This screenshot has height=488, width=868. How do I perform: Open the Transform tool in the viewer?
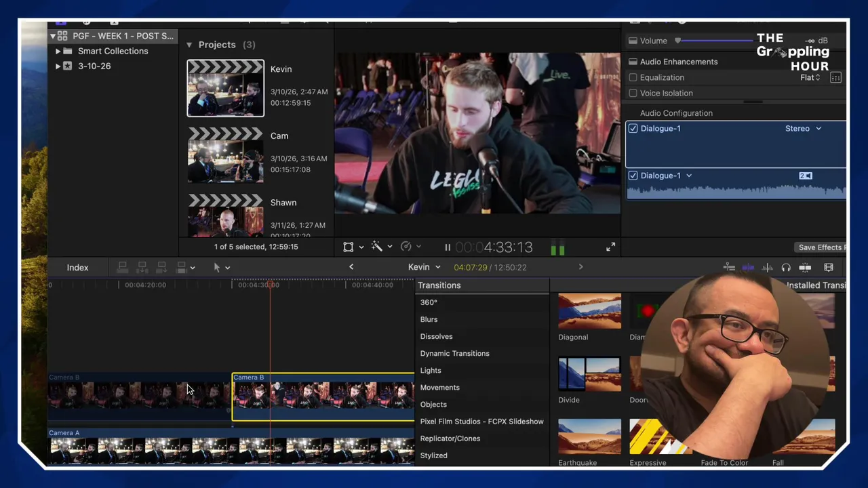click(x=348, y=247)
